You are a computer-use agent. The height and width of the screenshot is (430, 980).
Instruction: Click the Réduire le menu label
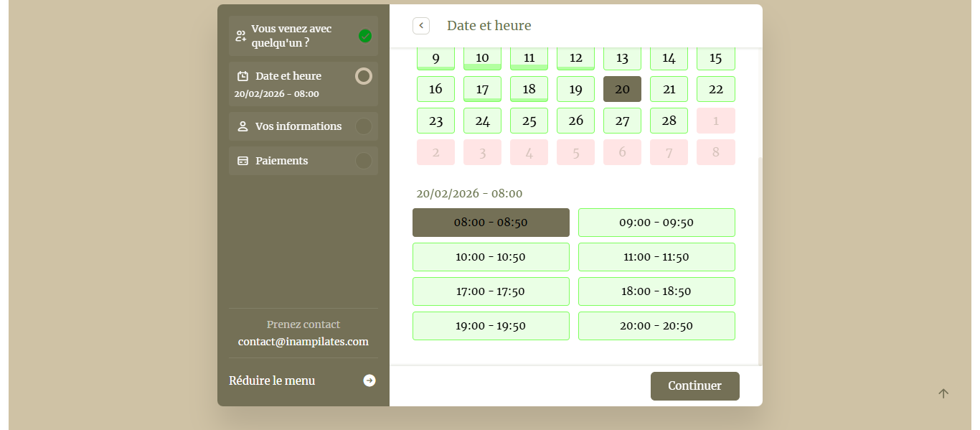(272, 380)
